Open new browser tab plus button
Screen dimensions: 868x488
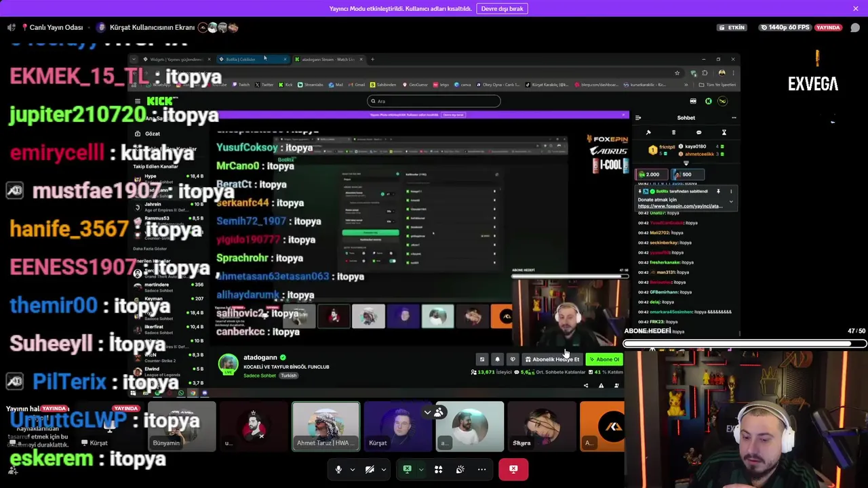click(372, 60)
